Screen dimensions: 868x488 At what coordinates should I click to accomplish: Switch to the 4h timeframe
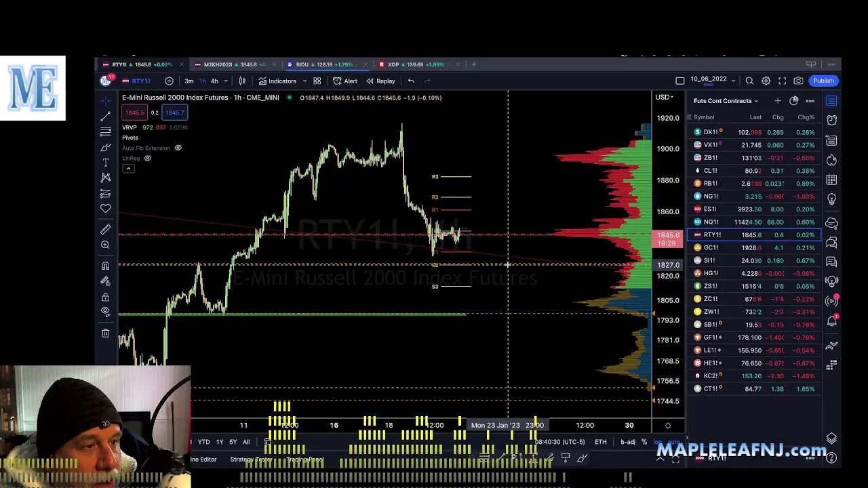coord(214,81)
